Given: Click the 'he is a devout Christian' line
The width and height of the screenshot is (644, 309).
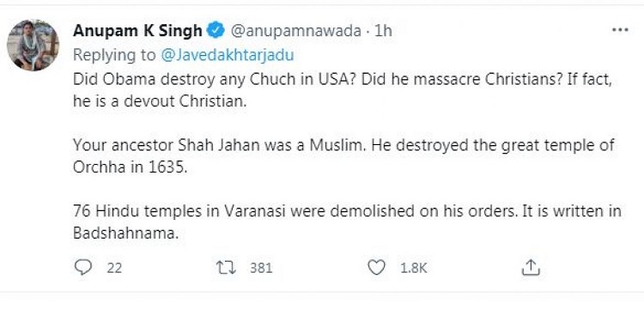Looking at the screenshot, I should click(x=160, y=101).
